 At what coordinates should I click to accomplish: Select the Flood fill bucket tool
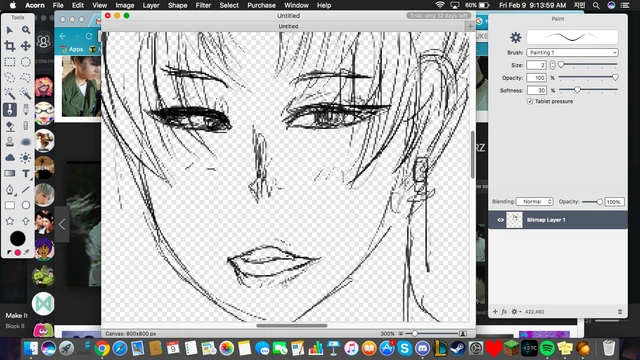[10, 126]
